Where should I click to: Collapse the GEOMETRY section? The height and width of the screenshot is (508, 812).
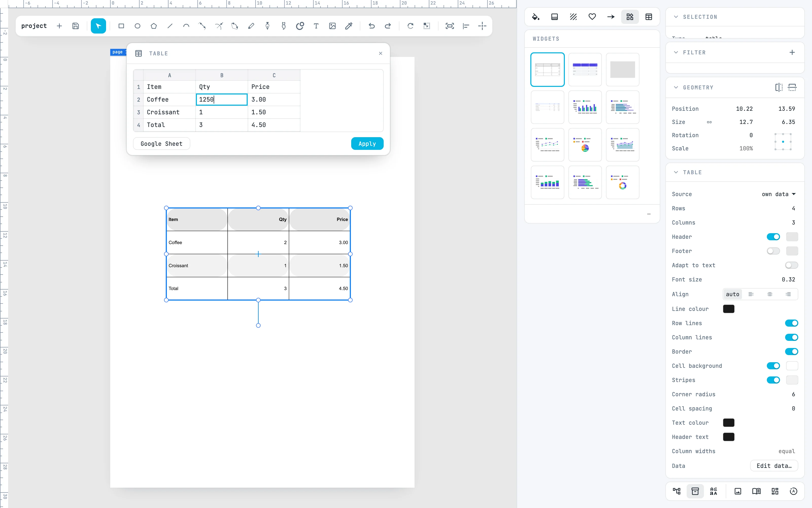676,87
